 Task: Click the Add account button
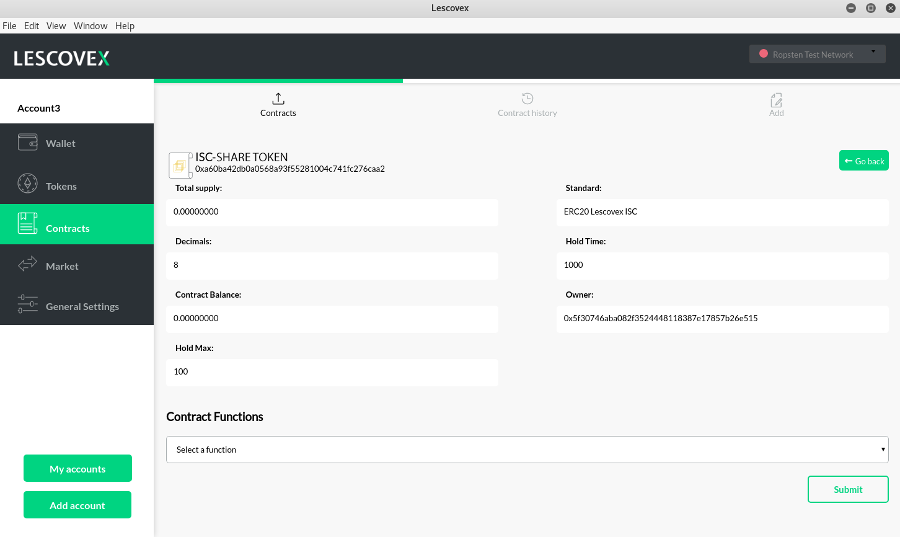(x=77, y=505)
